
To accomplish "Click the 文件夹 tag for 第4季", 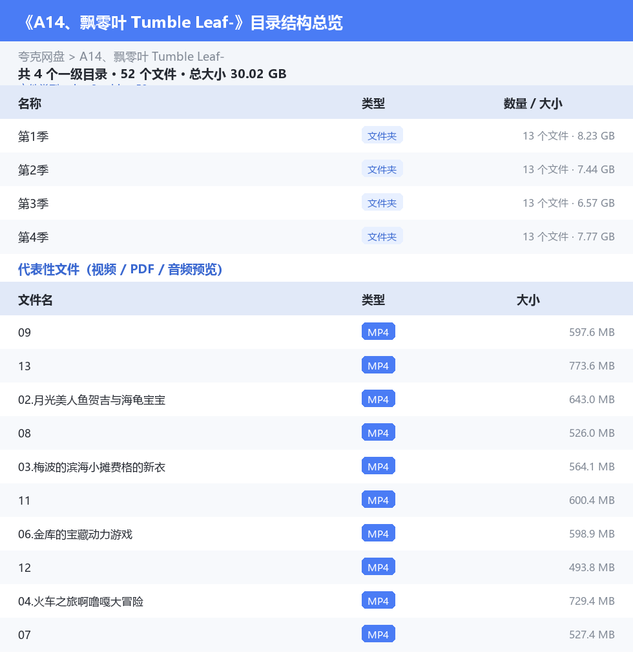I will point(382,236).
